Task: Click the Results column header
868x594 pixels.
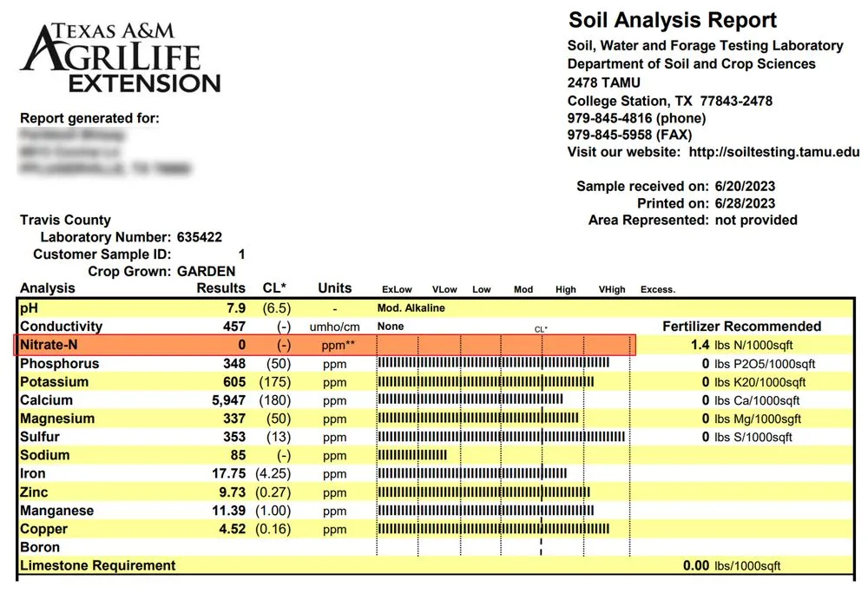Action: [221, 288]
